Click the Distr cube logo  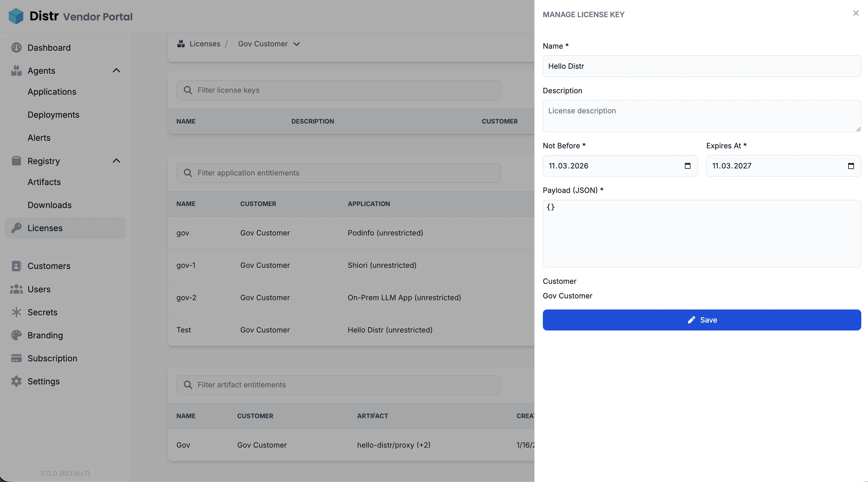15,16
